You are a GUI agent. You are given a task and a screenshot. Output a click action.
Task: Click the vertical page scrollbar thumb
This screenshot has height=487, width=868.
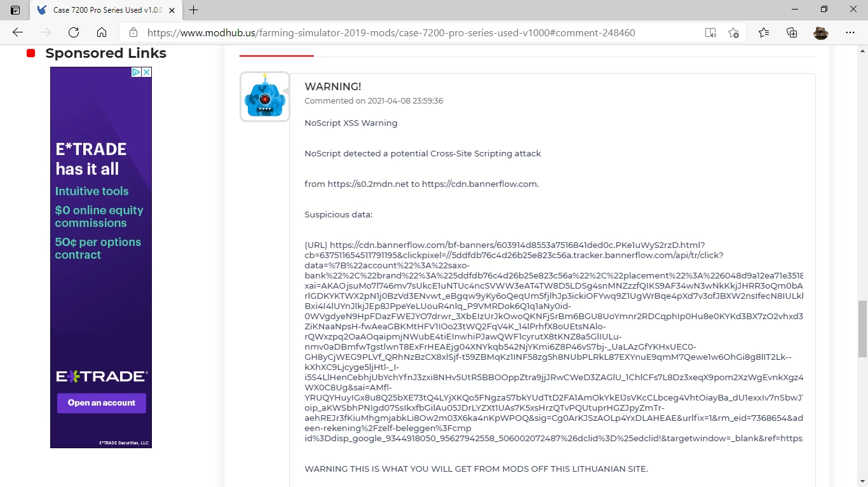(x=862, y=328)
